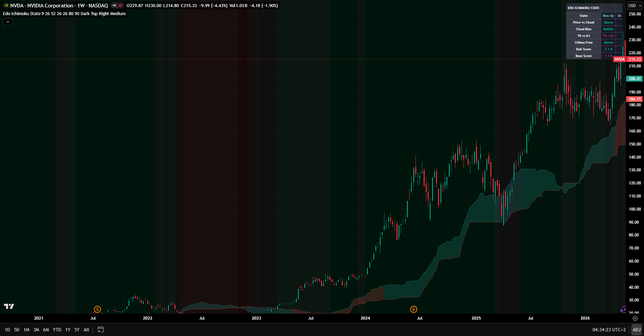Screen dimensions: 644x336
Task: Click the TK < KJ value cell
Action: (x=608, y=36)
